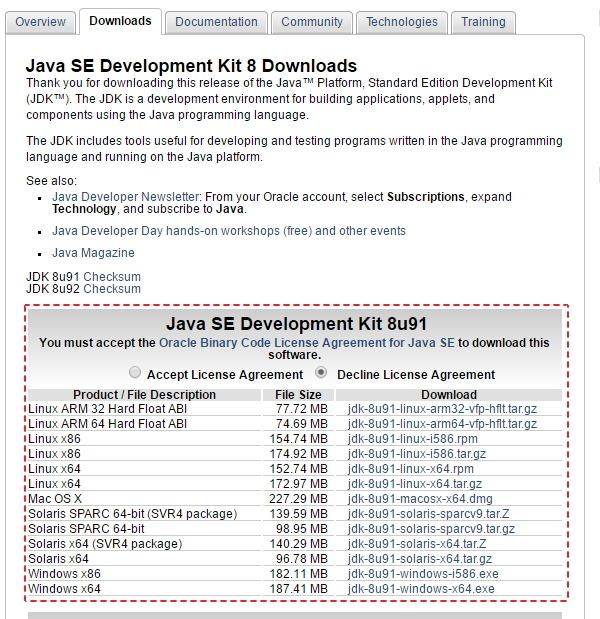Viewport: 600px width, 619px height.
Task: Click the 154.74 MB file size
Action: (298, 439)
